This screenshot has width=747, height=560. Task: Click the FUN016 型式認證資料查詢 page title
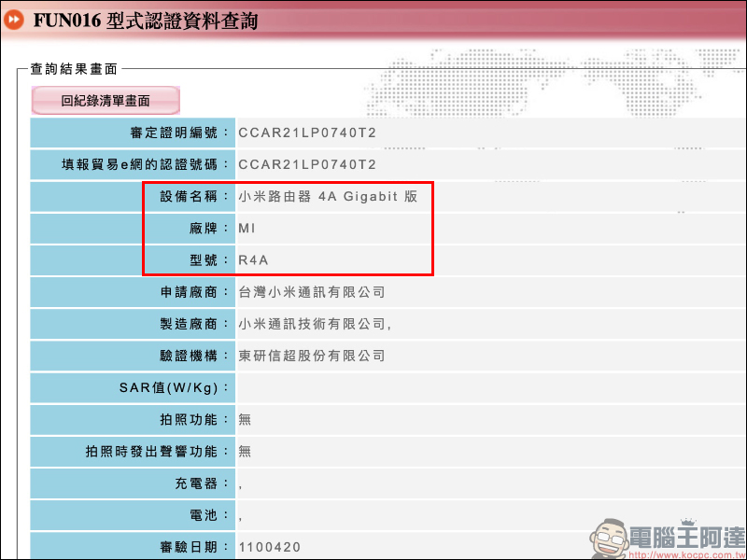click(x=146, y=21)
